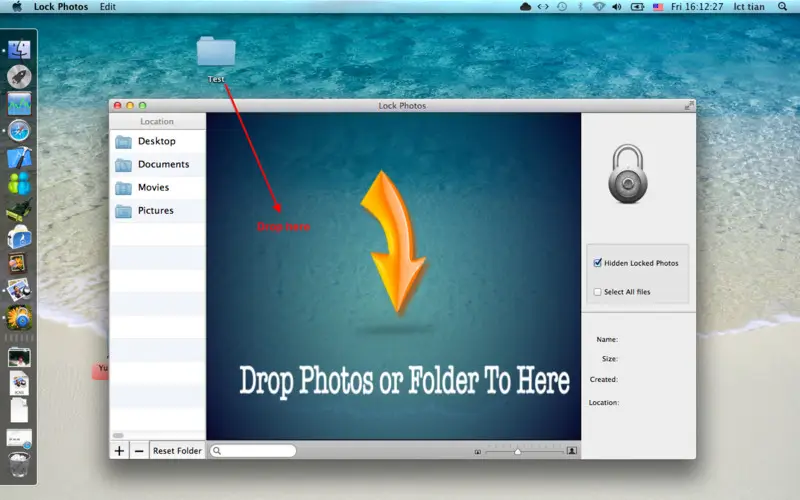Click the magnifier icon in search field
This screenshot has height=500, width=800.
217,451
